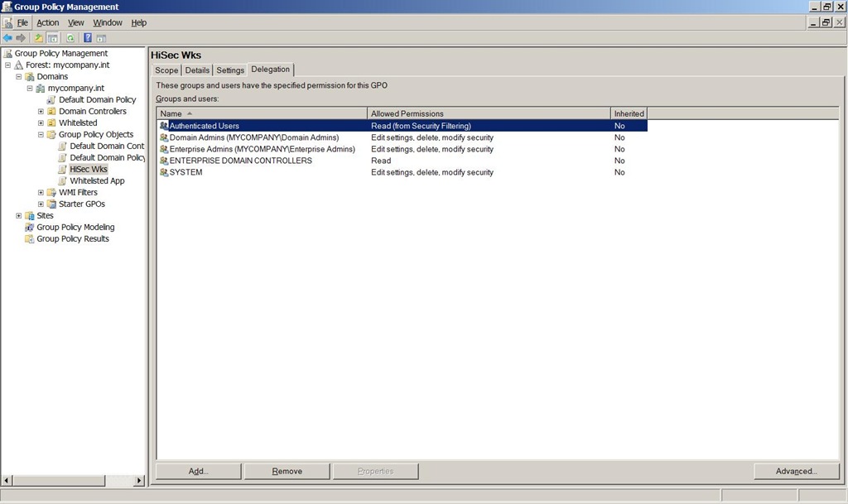Viewport: 848px width, 504px height.
Task: Sort by the Name column header
Action: (262, 113)
